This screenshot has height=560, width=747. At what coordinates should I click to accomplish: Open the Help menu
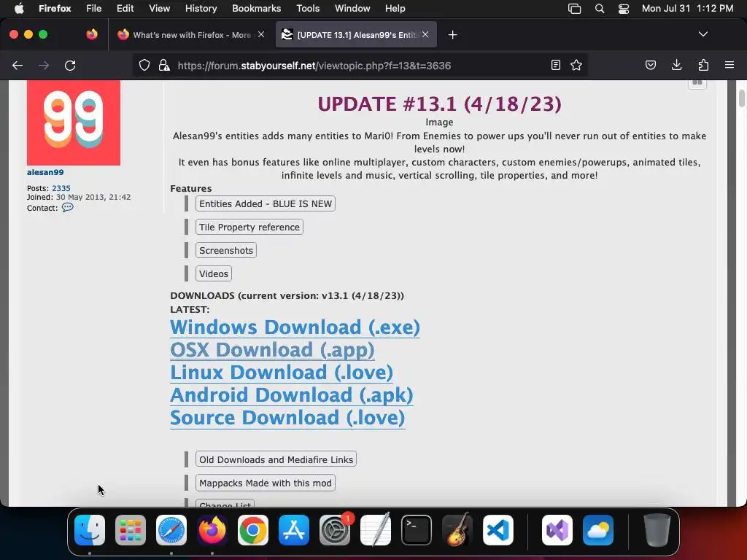click(x=395, y=8)
